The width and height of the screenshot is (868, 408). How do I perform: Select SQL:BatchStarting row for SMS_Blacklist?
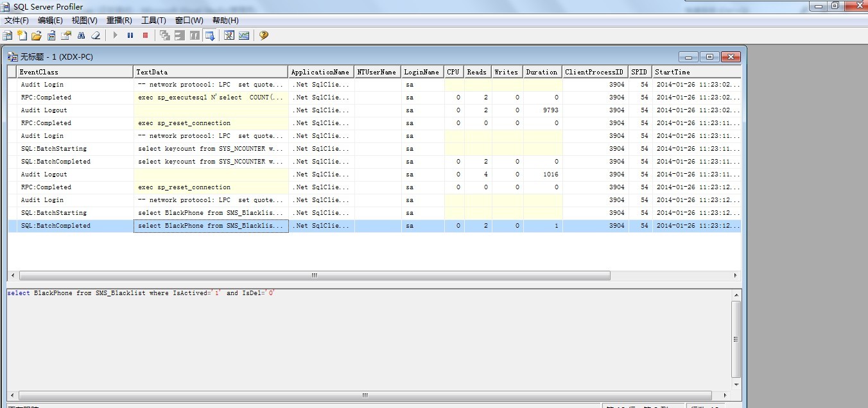point(374,213)
